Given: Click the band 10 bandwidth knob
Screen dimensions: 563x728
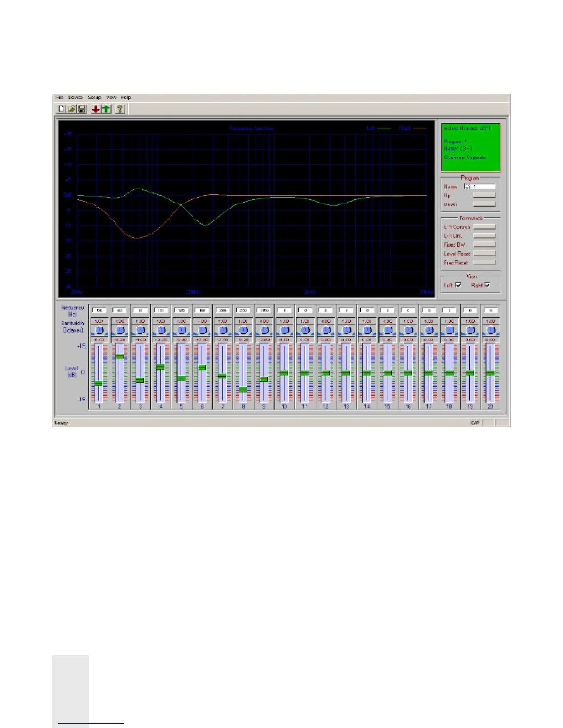Looking at the screenshot, I should [284, 330].
